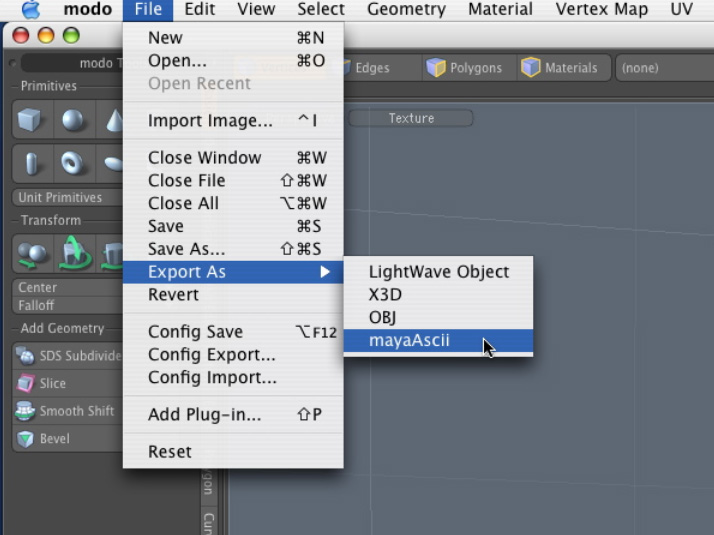Click the Texture viewport button

click(411, 118)
